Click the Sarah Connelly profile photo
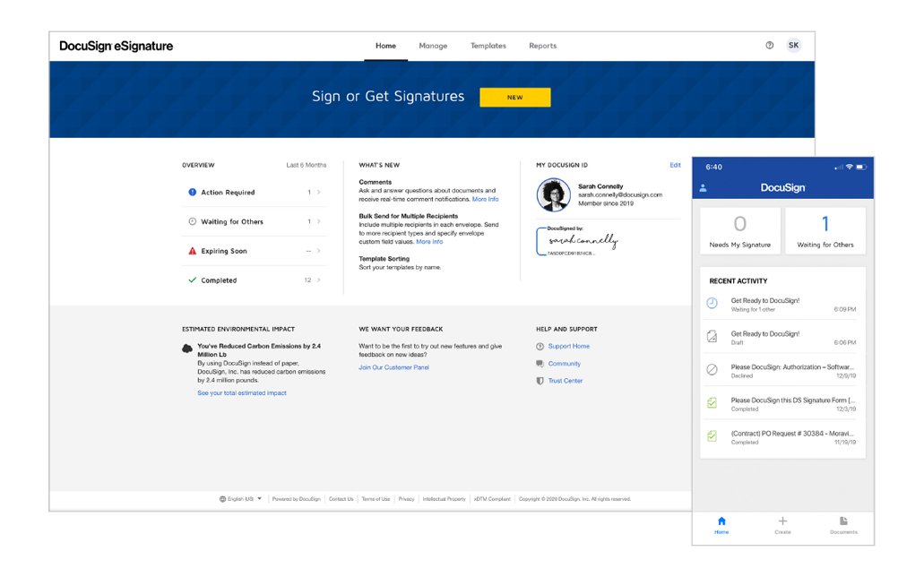The height and width of the screenshot is (577, 924). click(553, 194)
